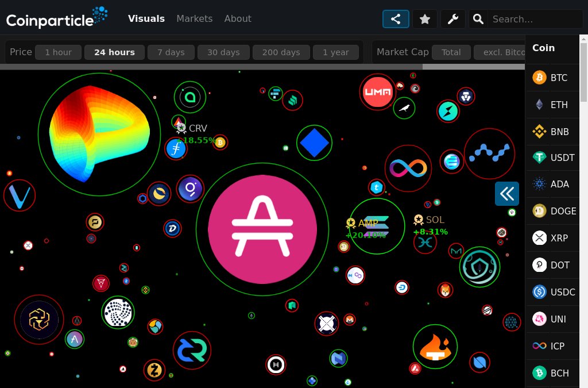Collapse the coin sidebar with double-chevron button
The image size is (588, 388).
click(507, 194)
